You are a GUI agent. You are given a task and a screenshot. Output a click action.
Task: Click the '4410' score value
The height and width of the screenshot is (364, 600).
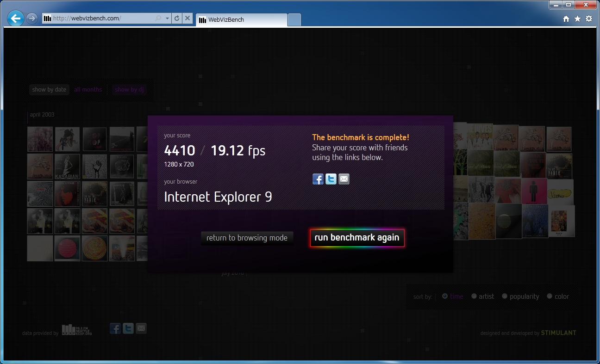[x=180, y=150]
